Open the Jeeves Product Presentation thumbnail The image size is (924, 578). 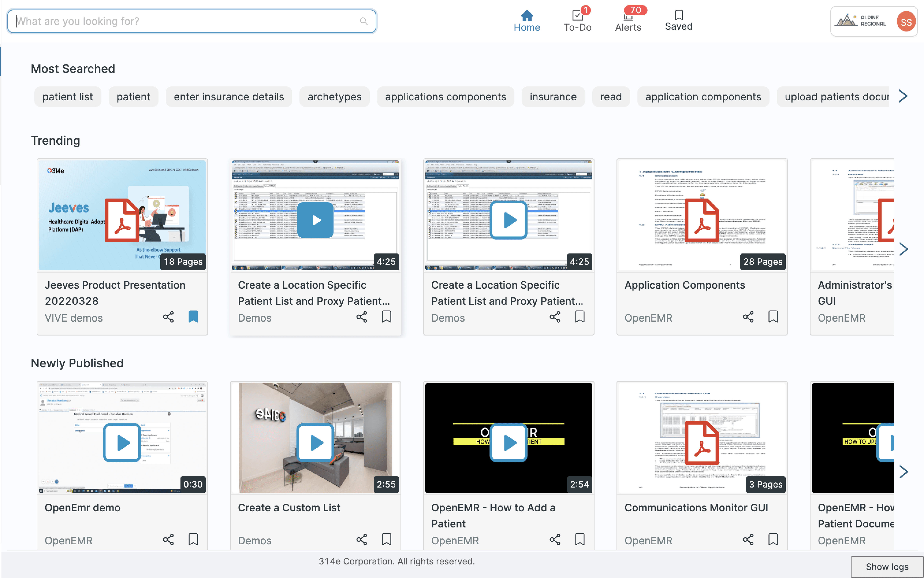122,215
